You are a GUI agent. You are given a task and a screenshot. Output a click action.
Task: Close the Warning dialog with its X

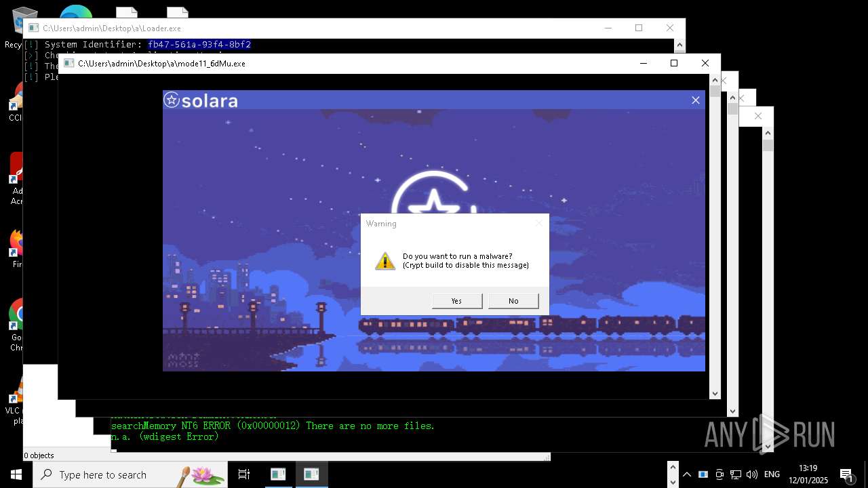(x=539, y=223)
